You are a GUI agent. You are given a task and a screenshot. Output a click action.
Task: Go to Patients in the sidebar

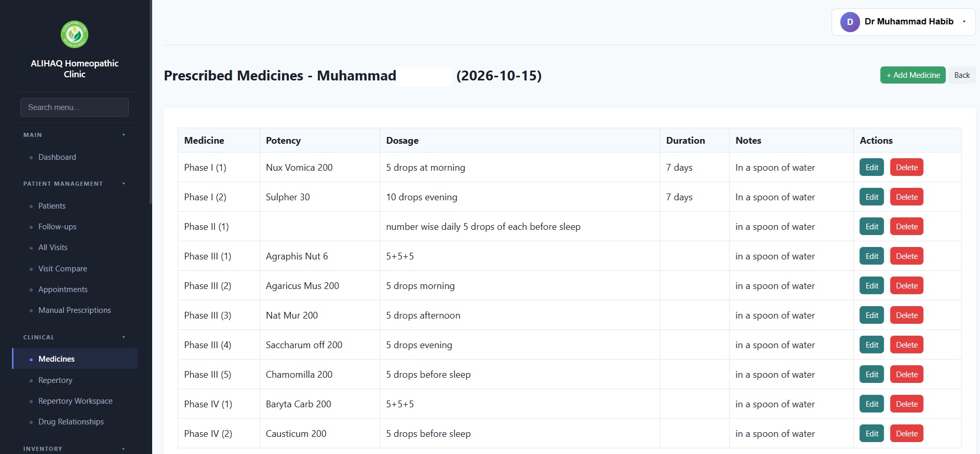point(52,206)
